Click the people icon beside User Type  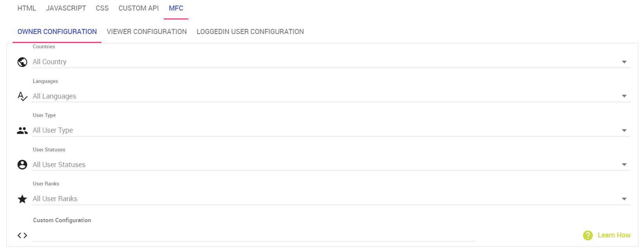22,131
